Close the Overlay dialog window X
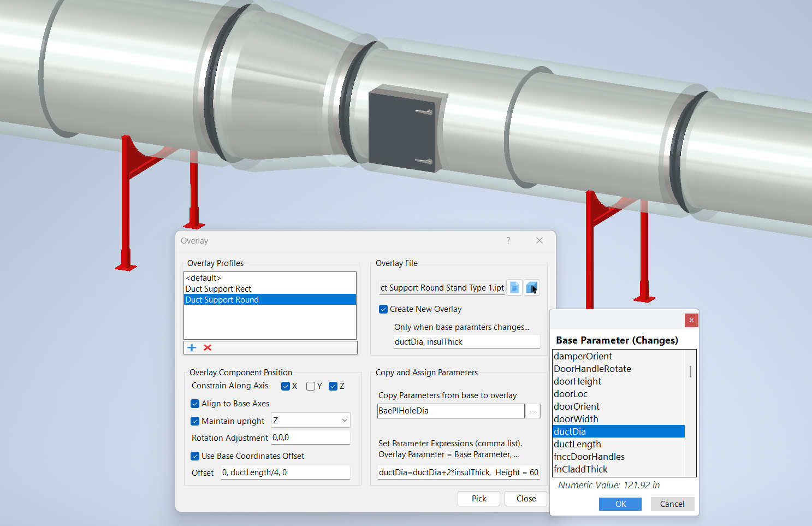This screenshot has height=526, width=812. pos(540,240)
